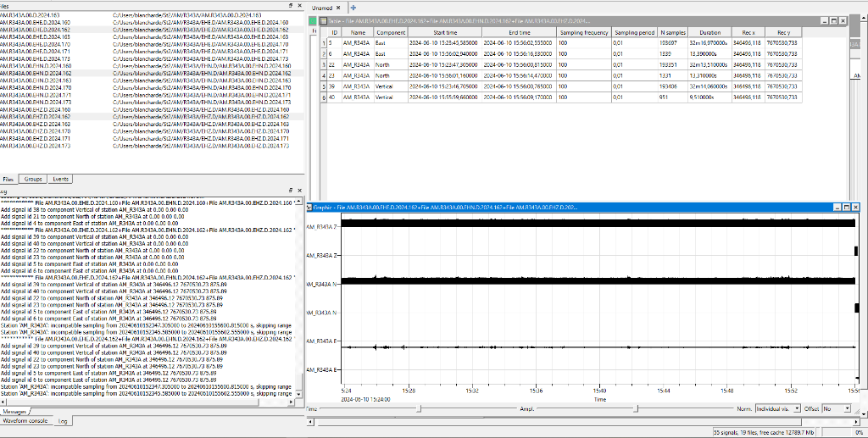Open the Offset dropdown set to No
Screen dimensions: 868x438
[836, 408]
